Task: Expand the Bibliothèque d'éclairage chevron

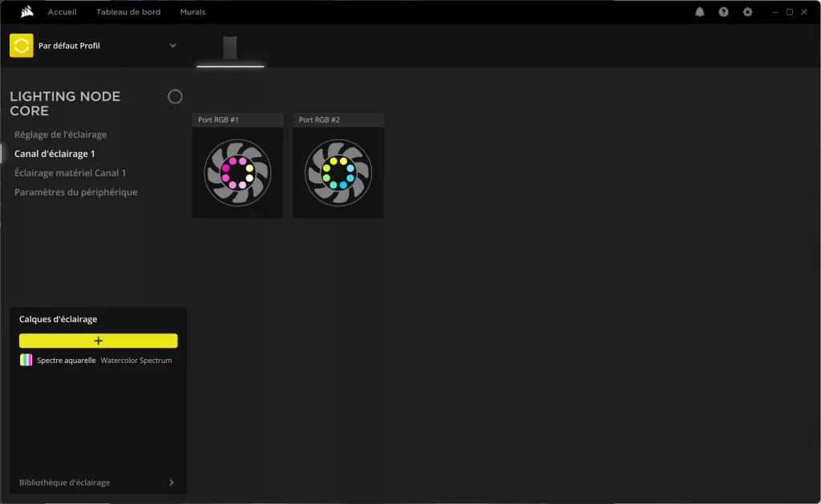Action: click(172, 482)
